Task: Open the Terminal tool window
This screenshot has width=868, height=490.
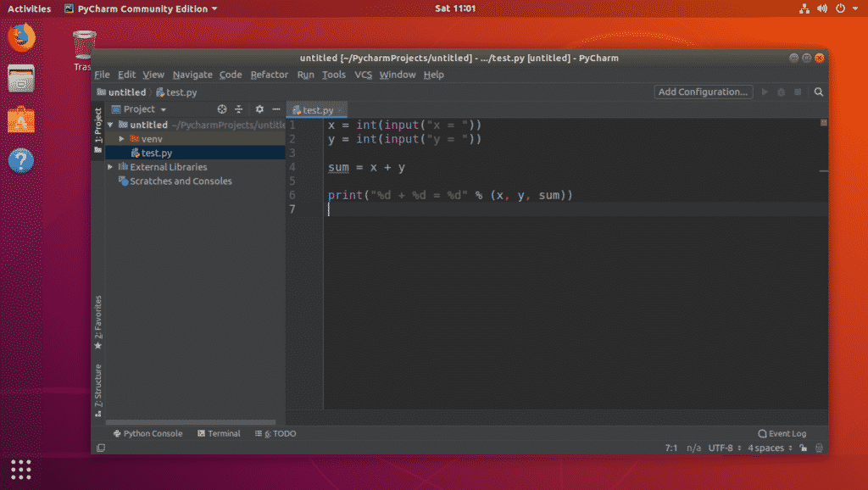Action: pos(219,433)
